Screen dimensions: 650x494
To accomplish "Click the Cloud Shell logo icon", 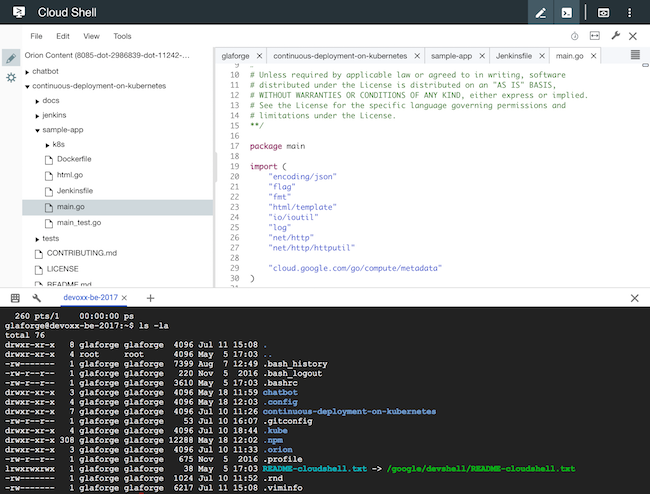I will (x=19, y=12).
